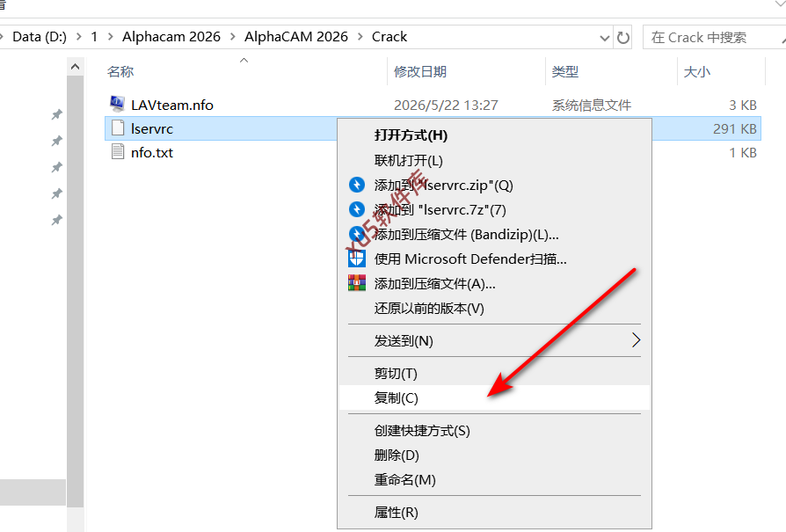The height and width of the screenshot is (532, 786).
Task: Open the address bar history dropdown
Action: (605, 38)
